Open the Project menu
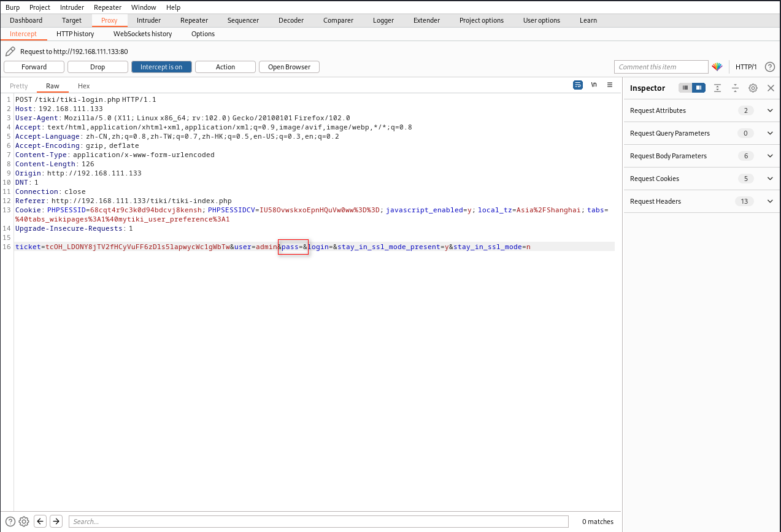 coord(40,7)
